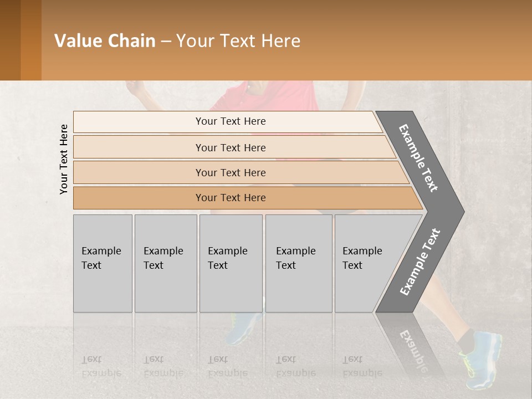532x399 pixels.
Task: Click the top cream-colored 'Your Text Here' bar
Action: point(228,122)
